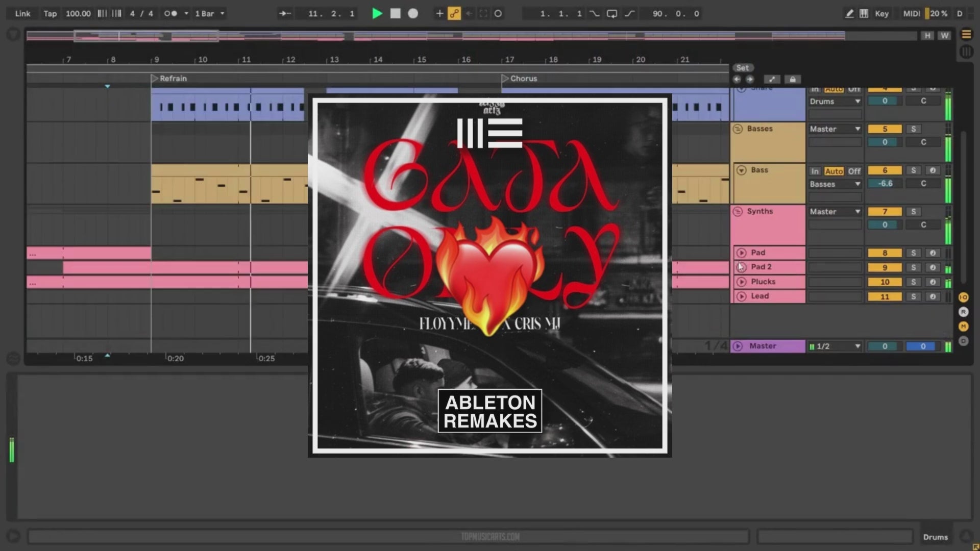Image resolution: width=980 pixels, height=551 pixels.
Task: Toggle the Computer MIDI Keyboard icon
Action: click(864, 14)
